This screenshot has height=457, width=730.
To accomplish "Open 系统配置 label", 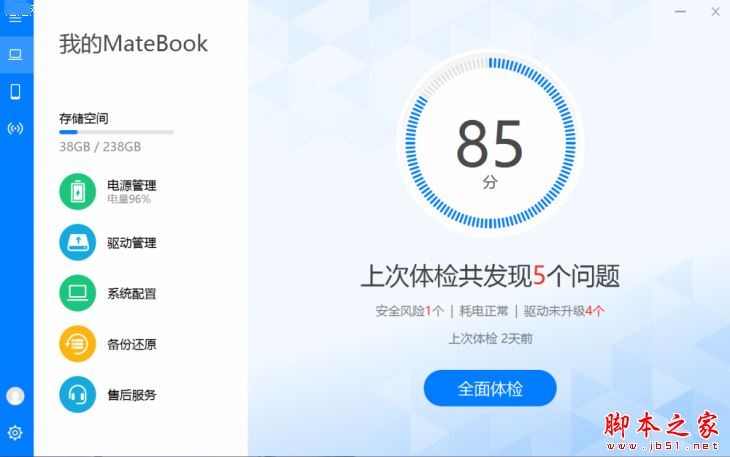I will point(132,294).
